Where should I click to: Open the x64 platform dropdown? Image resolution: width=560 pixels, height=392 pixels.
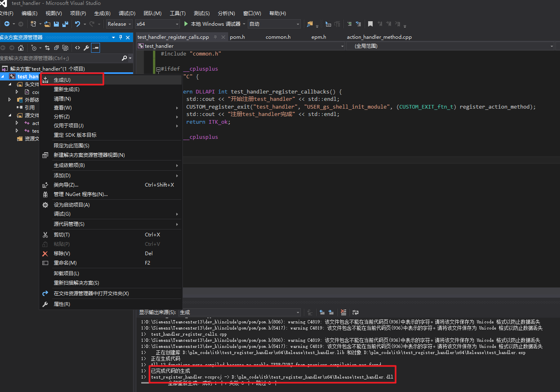pos(157,24)
